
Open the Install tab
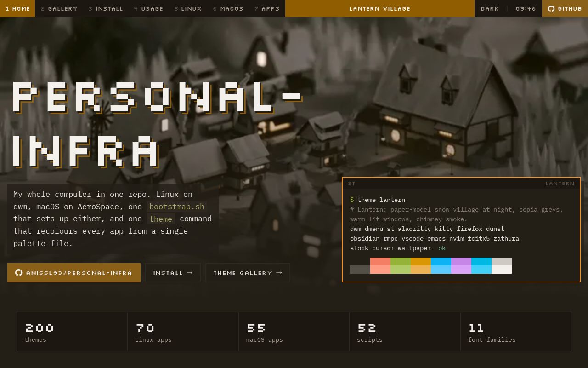[106, 8]
